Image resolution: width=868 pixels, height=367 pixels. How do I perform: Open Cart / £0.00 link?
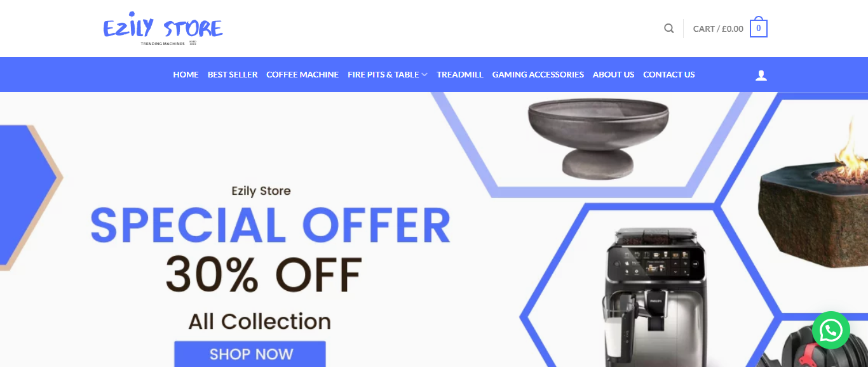pos(718,29)
